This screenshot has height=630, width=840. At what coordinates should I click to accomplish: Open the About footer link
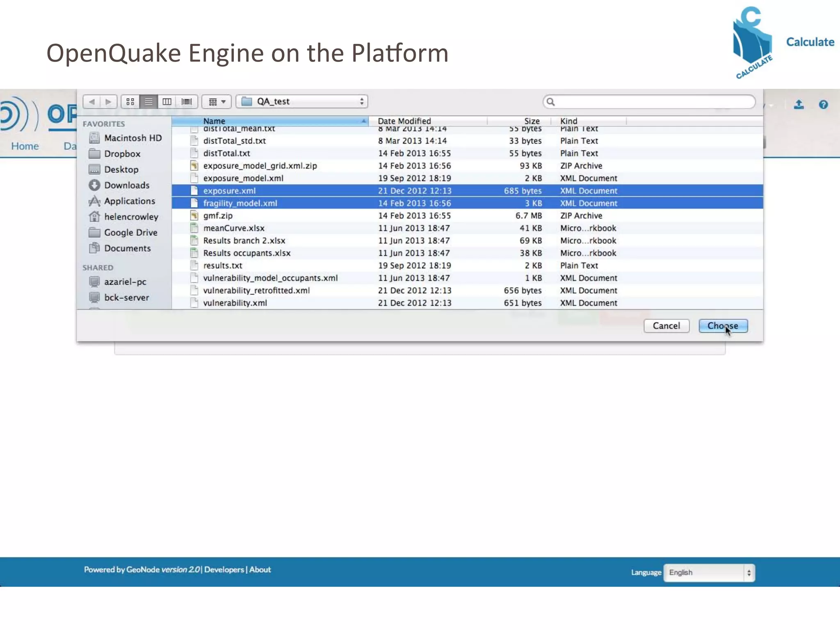click(x=260, y=569)
